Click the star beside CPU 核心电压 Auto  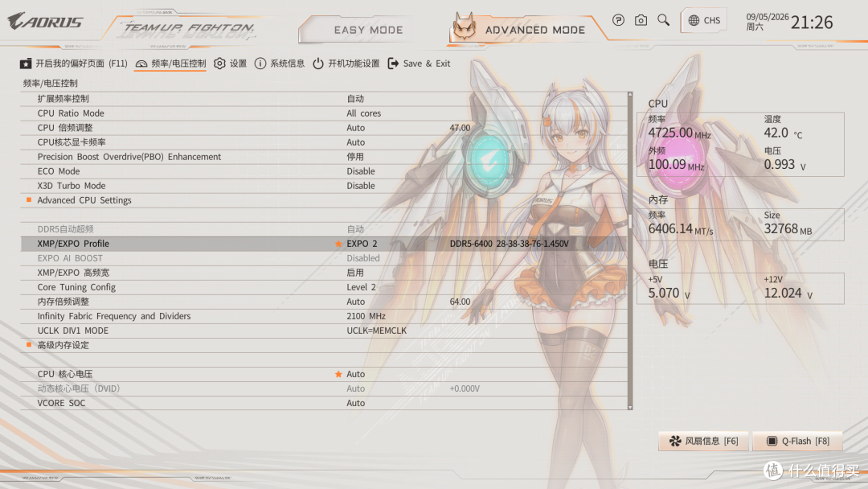click(338, 374)
